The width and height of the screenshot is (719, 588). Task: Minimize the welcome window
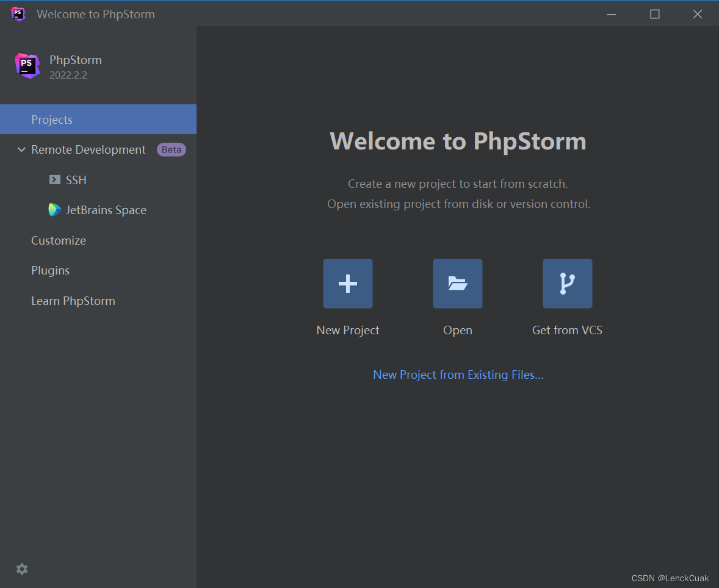(x=612, y=14)
